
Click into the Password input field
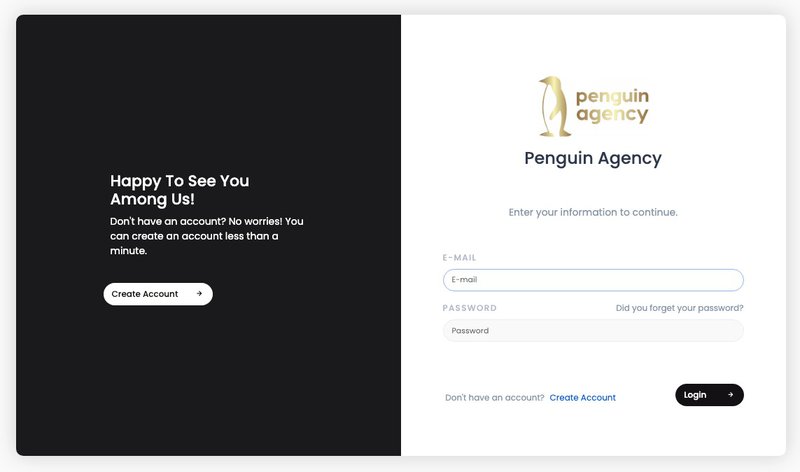(593, 330)
